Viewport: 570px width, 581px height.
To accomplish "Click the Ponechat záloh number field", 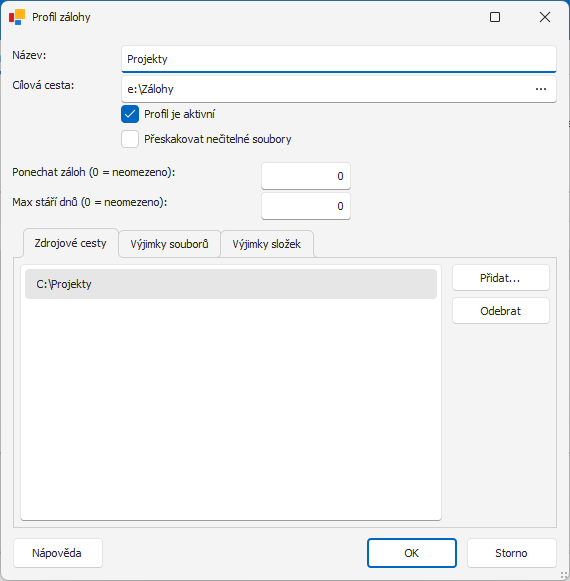I will click(x=306, y=176).
